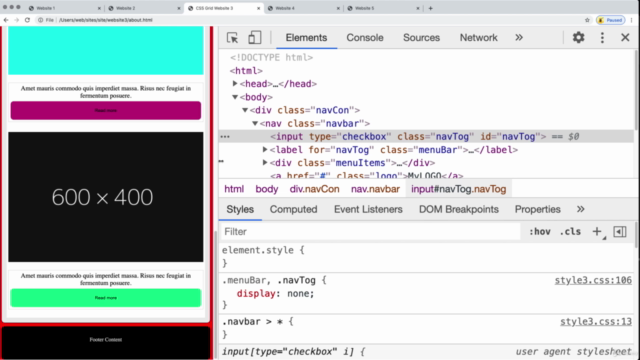The height and width of the screenshot is (360, 640).
Task: Open actions ellipsis beside selected node
Action: (225, 137)
